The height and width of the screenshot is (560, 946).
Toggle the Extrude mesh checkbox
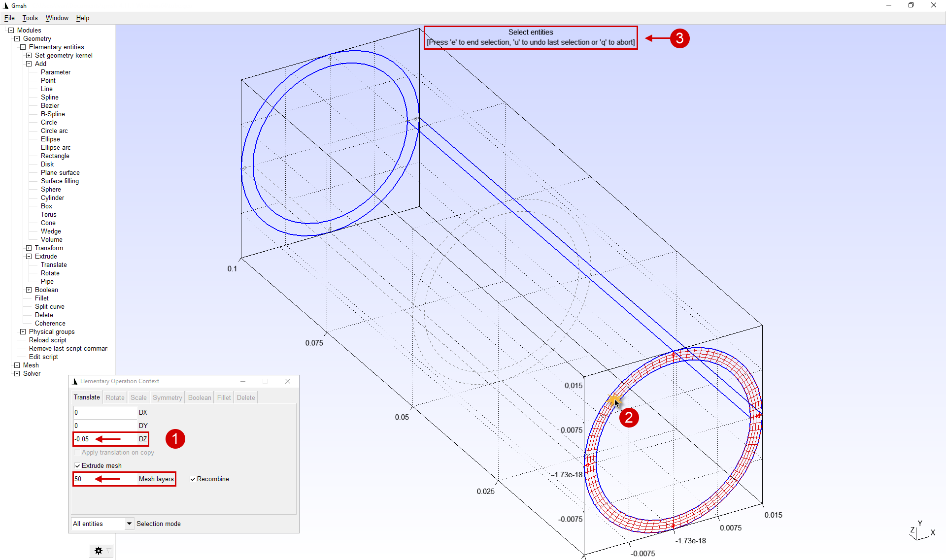click(77, 465)
